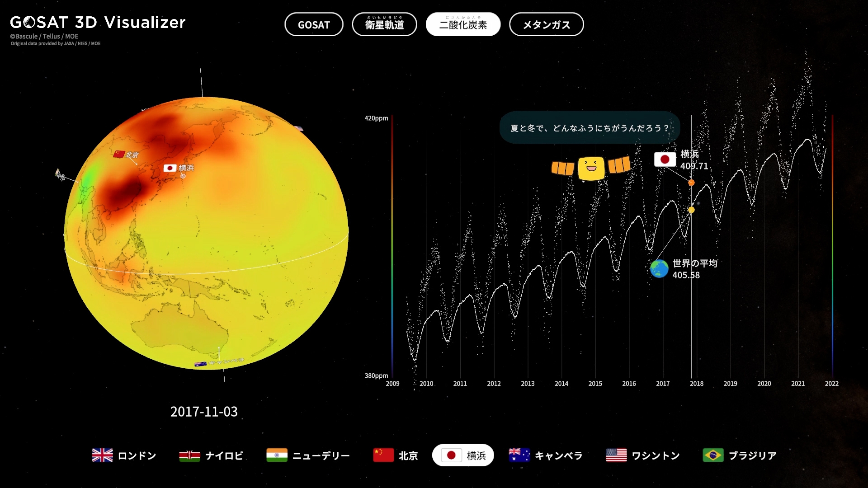Click the 2009 year label on the axis

coord(392,384)
